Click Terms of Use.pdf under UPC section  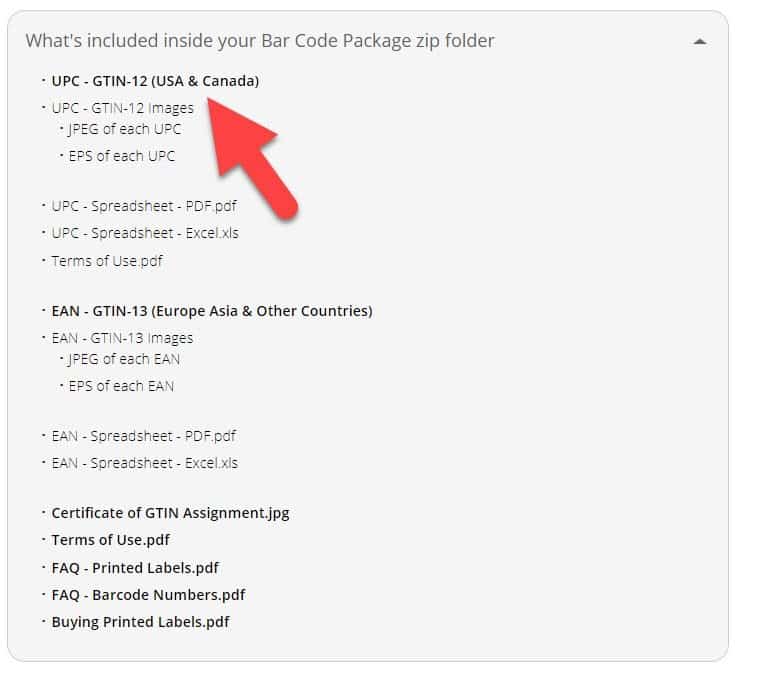pyautogui.click(x=107, y=261)
